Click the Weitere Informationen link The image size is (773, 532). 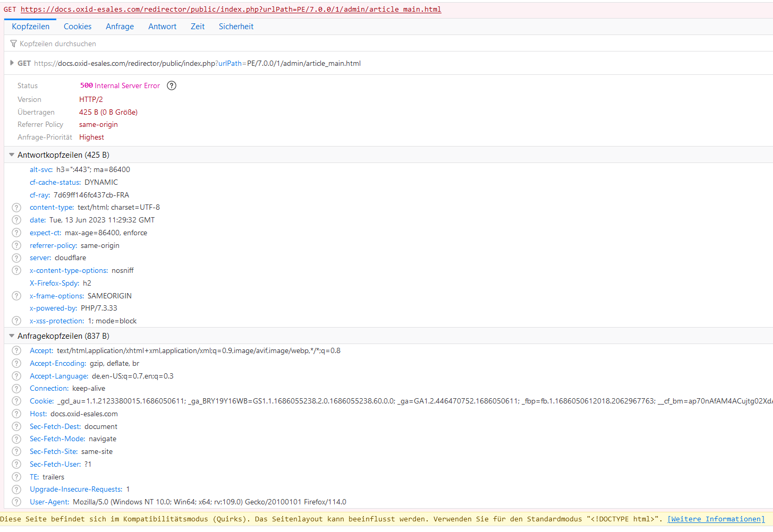tap(716, 519)
